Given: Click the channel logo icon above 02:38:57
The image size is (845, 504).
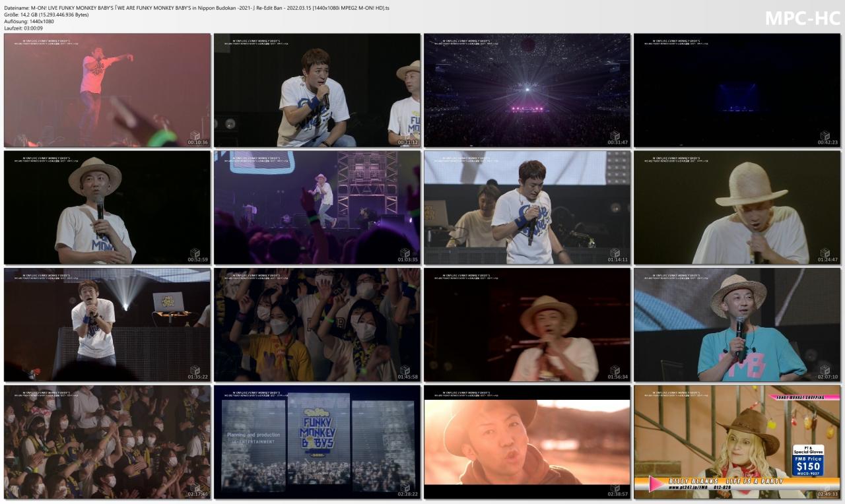Looking at the screenshot, I should click(x=615, y=487).
